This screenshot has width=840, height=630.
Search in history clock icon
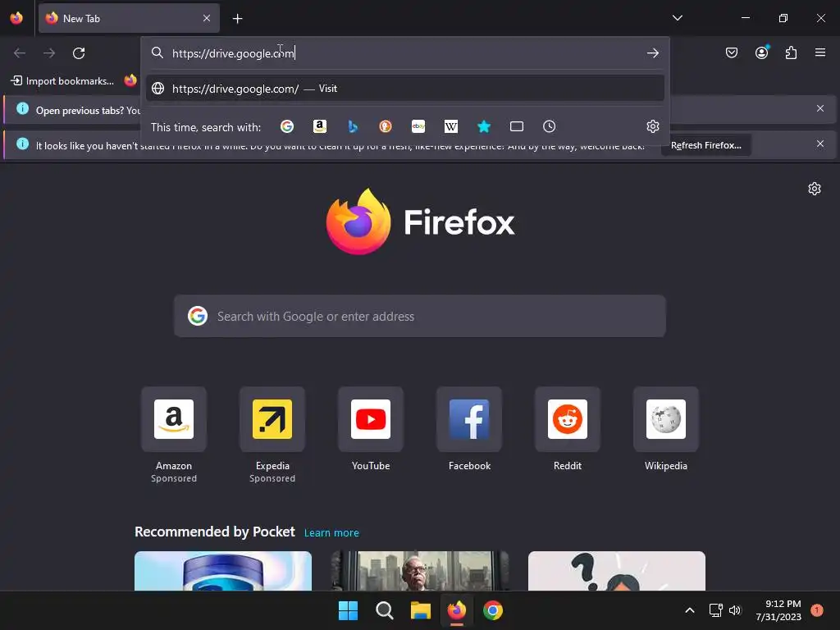tap(549, 126)
